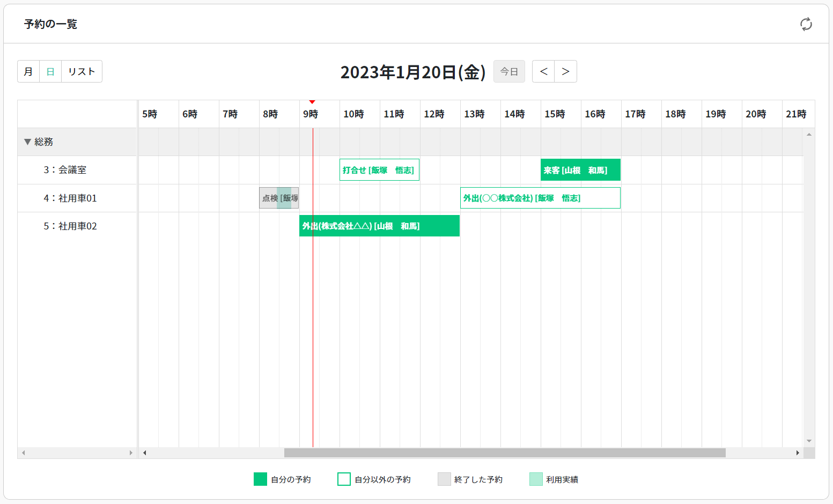Click the 今日 today button
Image resolution: width=833 pixels, height=504 pixels.
(509, 71)
